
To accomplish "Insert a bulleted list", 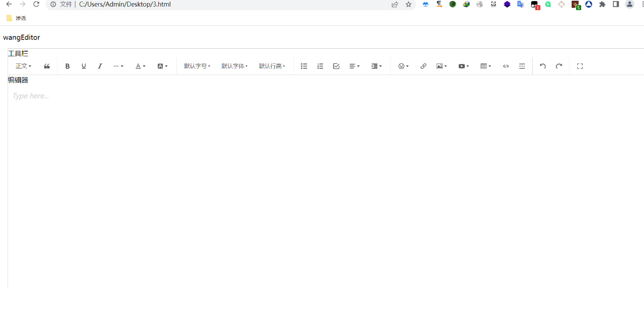I will coord(304,66).
